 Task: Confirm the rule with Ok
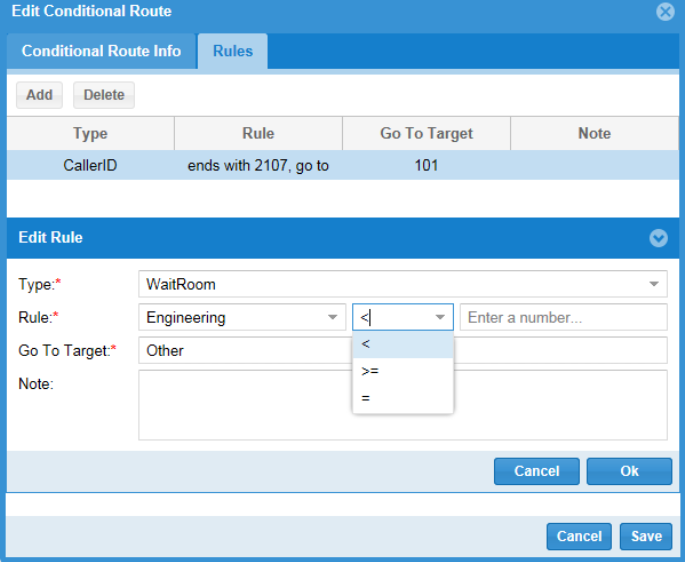coord(629,471)
